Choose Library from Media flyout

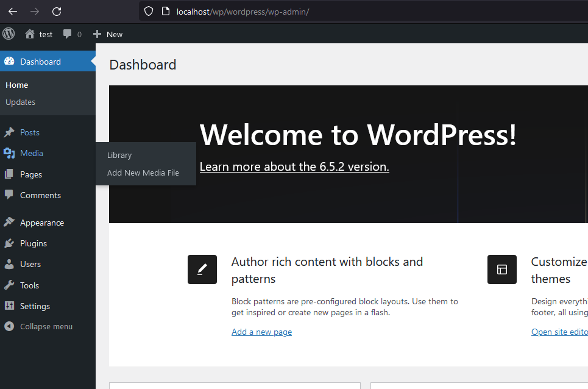pos(119,155)
